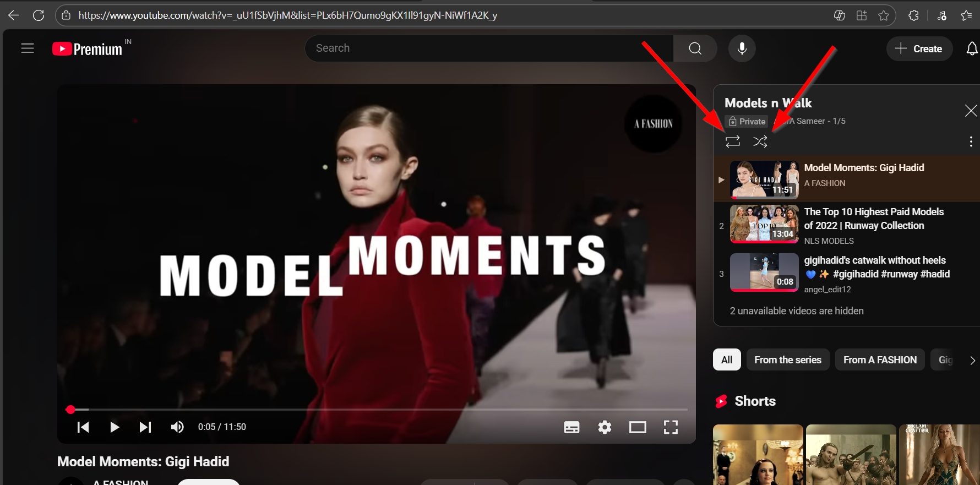Open player settings gear
980x485 pixels.
[x=605, y=427]
